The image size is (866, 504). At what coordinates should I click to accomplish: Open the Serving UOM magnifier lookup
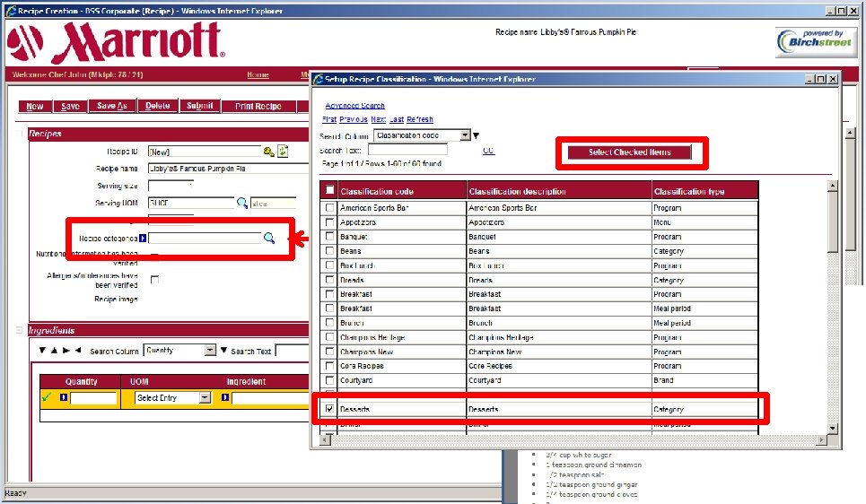242,203
